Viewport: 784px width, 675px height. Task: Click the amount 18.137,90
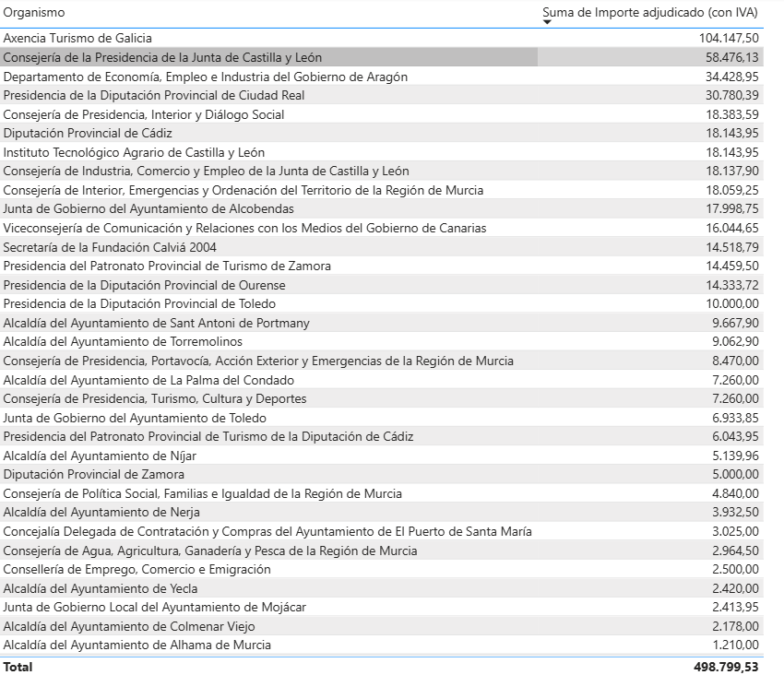[732, 171]
